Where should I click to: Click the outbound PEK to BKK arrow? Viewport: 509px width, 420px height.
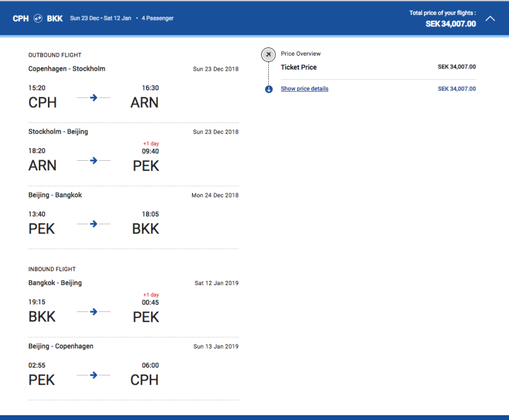94,224
